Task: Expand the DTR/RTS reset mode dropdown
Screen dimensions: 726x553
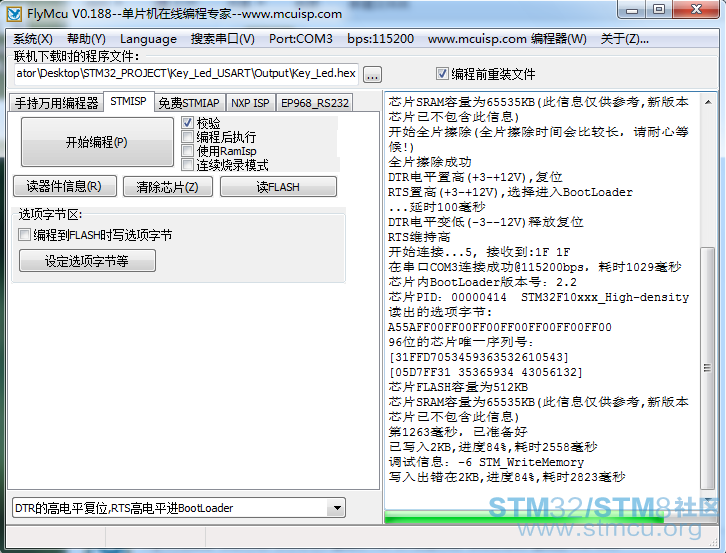Action: [337, 508]
